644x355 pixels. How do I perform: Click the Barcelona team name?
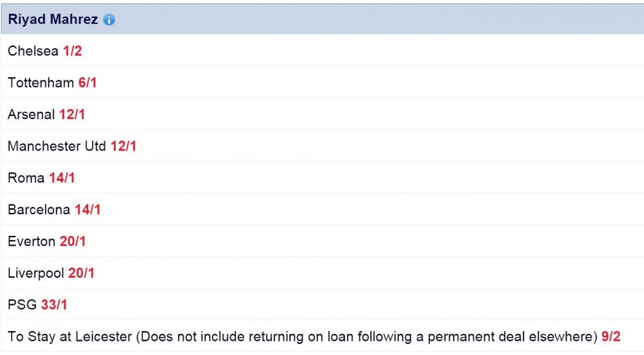tap(39, 210)
